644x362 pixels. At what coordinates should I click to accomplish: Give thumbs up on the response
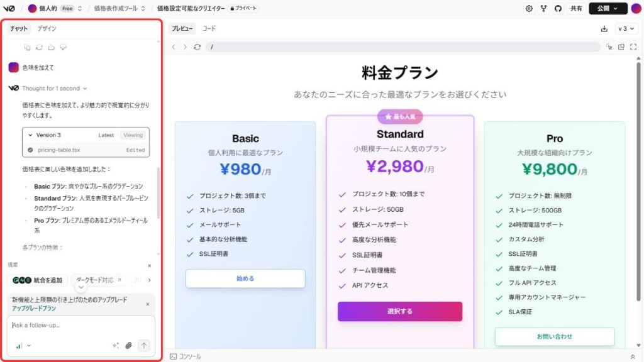click(x=52, y=48)
